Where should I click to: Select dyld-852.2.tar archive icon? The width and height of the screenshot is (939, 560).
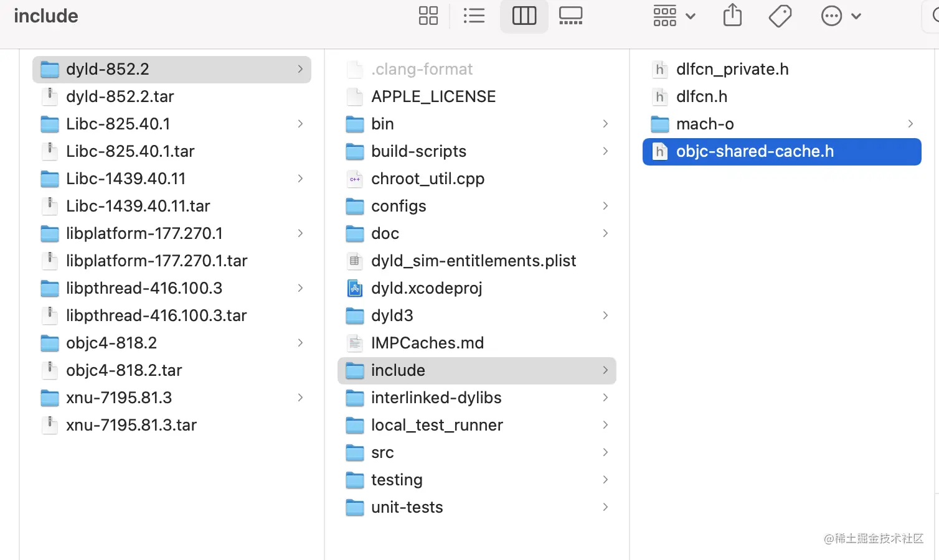[x=50, y=96]
